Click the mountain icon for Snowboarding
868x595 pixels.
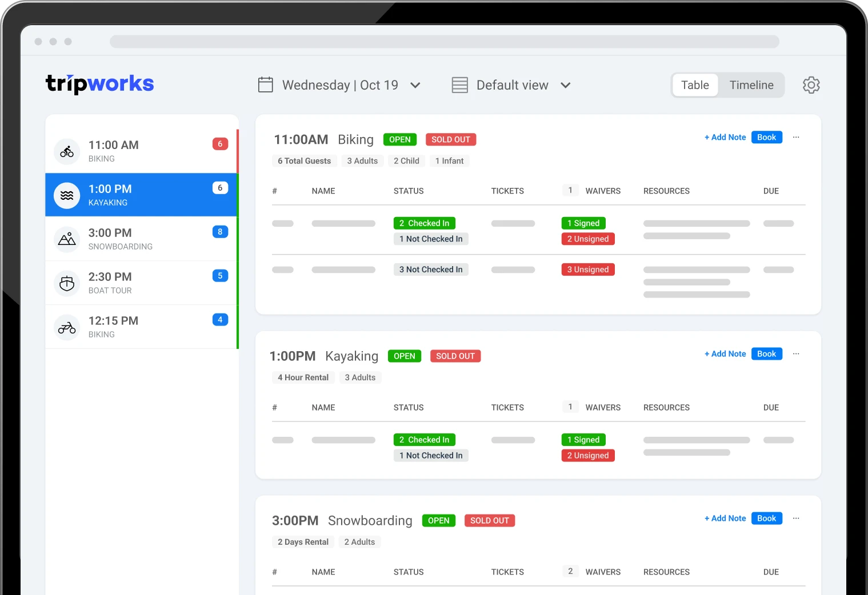tap(67, 239)
